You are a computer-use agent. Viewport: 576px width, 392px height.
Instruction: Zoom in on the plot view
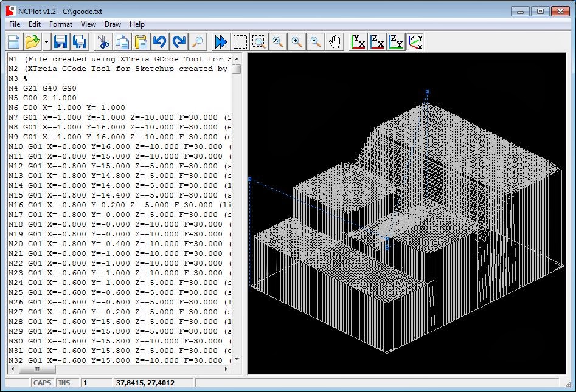point(297,41)
